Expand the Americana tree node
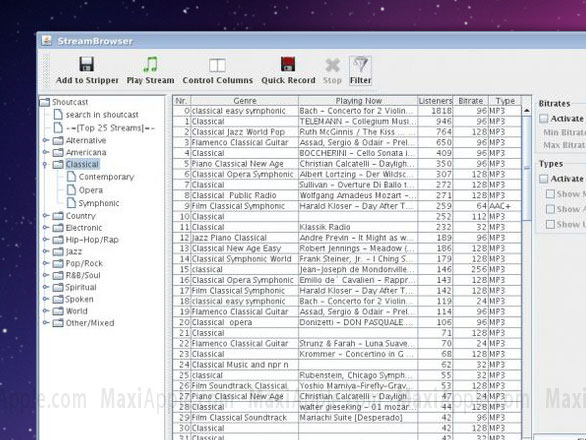 [x=45, y=153]
